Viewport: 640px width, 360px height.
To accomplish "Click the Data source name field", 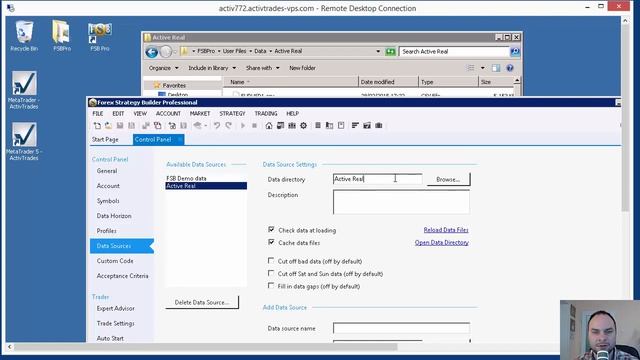I will pyautogui.click(x=401, y=328).
